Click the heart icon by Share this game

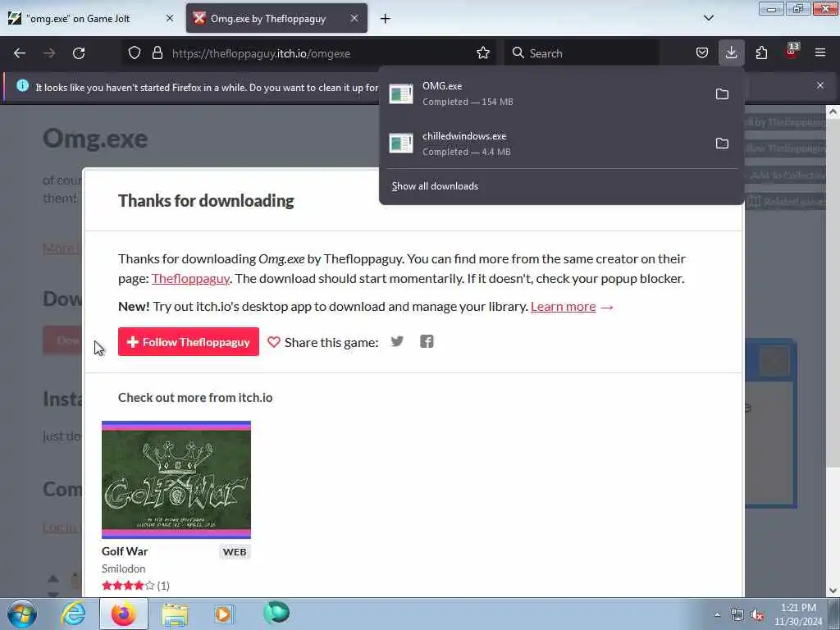274,342
